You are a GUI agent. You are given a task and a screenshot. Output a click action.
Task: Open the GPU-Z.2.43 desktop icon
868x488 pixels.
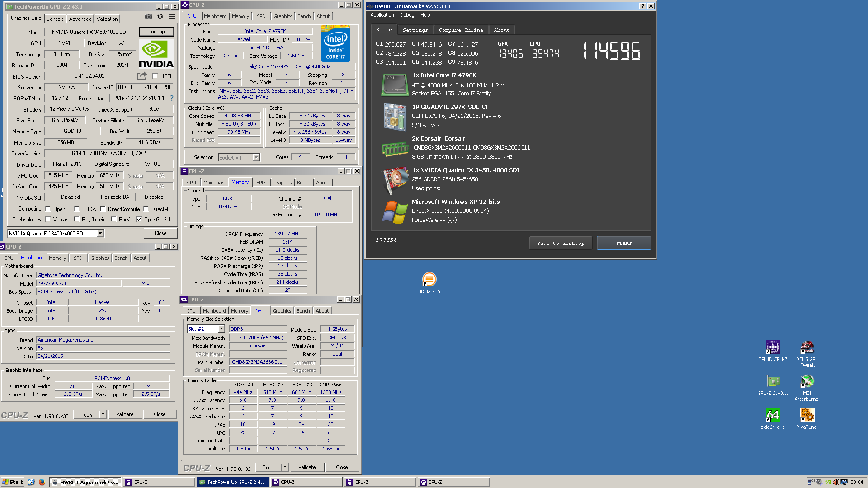(773, 385)
